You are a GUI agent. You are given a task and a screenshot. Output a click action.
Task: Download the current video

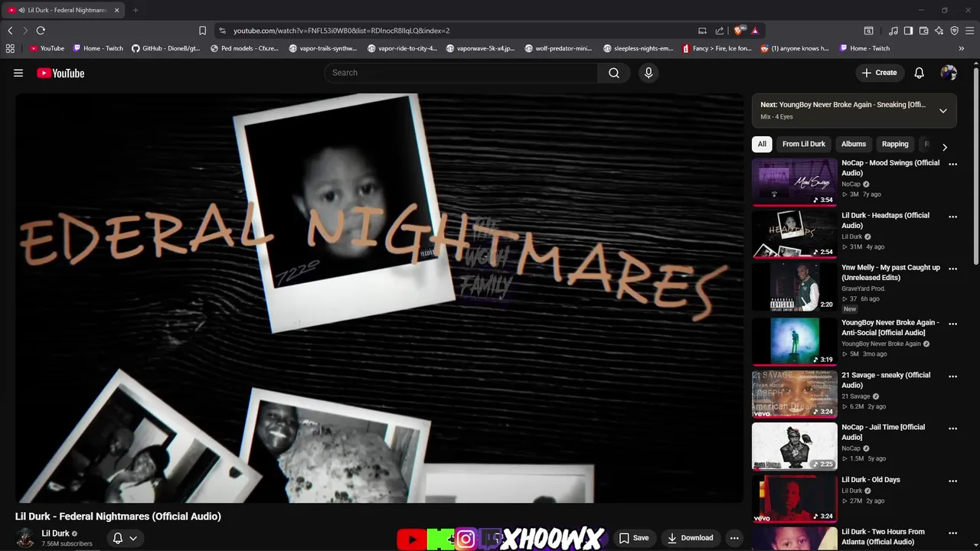690,538
